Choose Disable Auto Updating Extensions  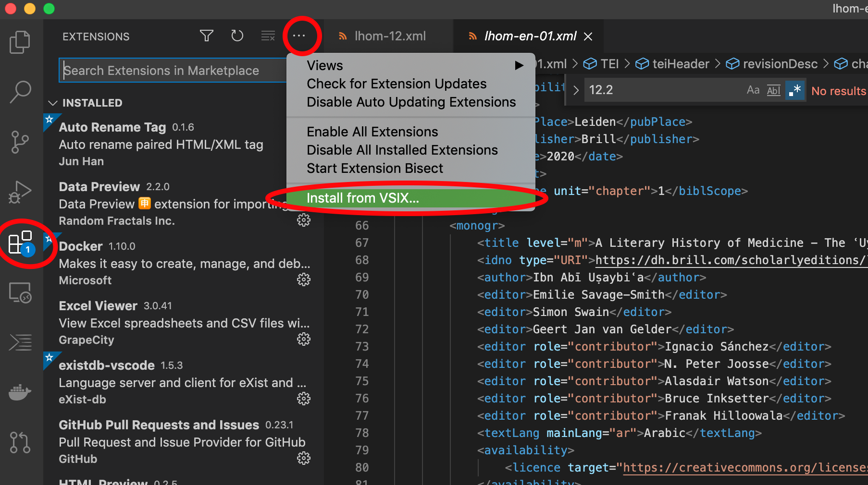pos(411,102)
